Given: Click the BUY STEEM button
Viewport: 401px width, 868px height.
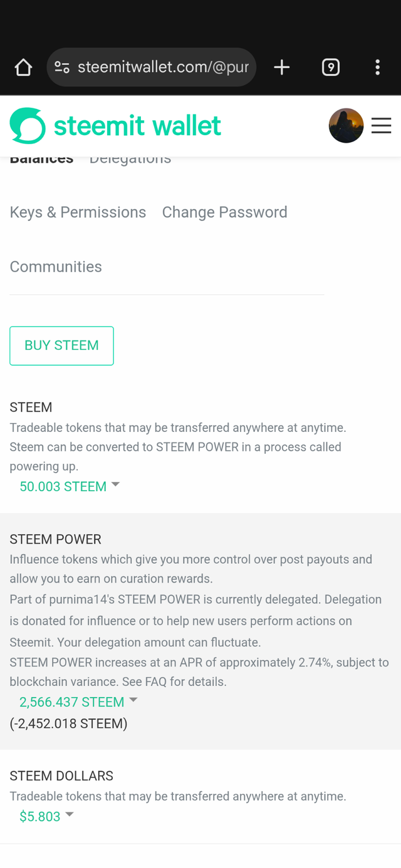Looking at the screenshot, I should 61,345.
